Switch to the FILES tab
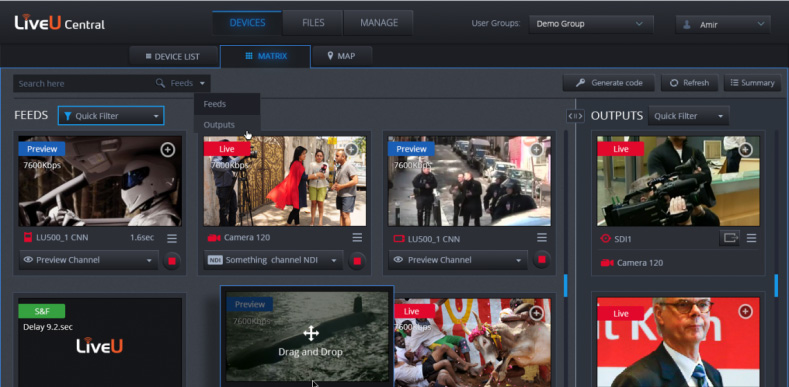Image resolution: width=789 pixels, height=387 pixels. 313,23
